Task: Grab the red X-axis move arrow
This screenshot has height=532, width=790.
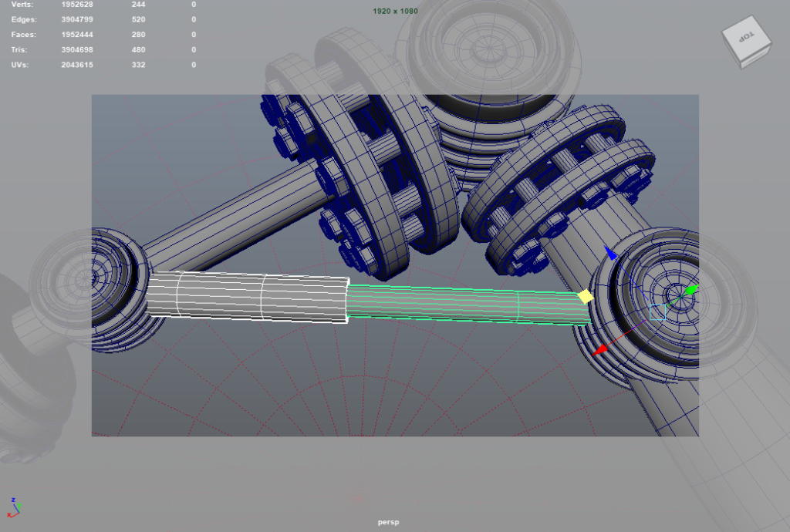Action: tap(599, 350)
